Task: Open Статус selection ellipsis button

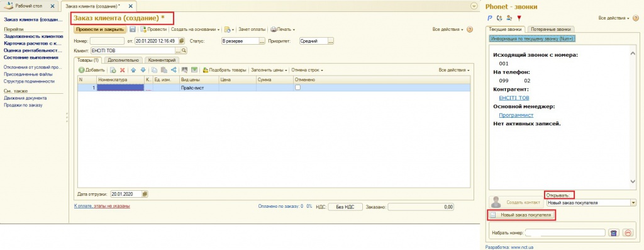Action: [262, 41]
